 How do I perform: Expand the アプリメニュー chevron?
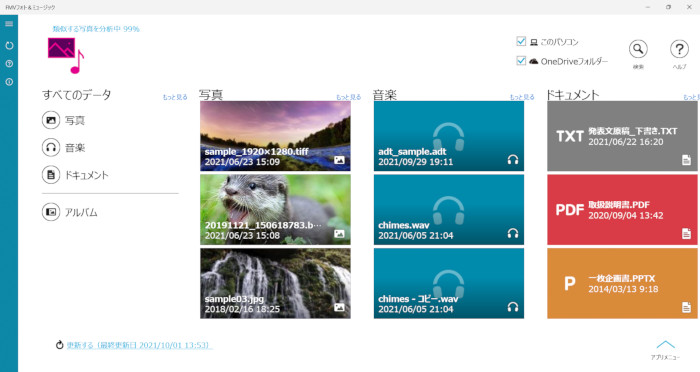pyautogui.click(x=665, y=345)
